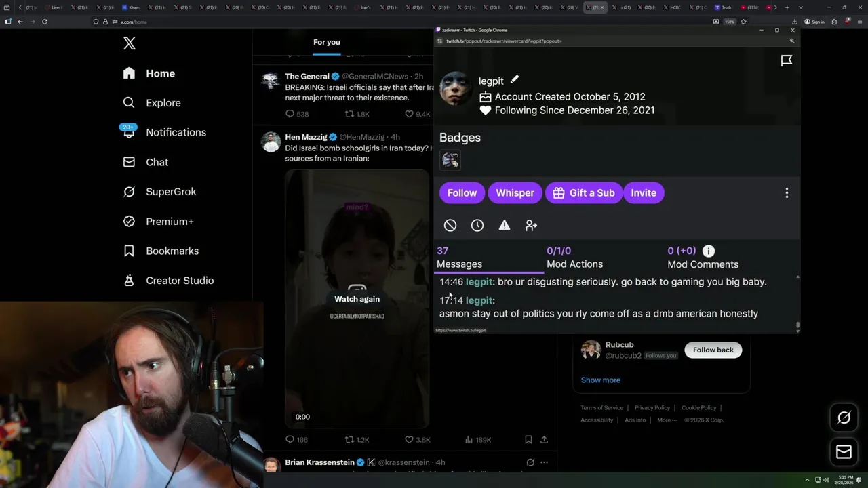
Task: Open Terms of Service link
Action: tap(601, 407)
